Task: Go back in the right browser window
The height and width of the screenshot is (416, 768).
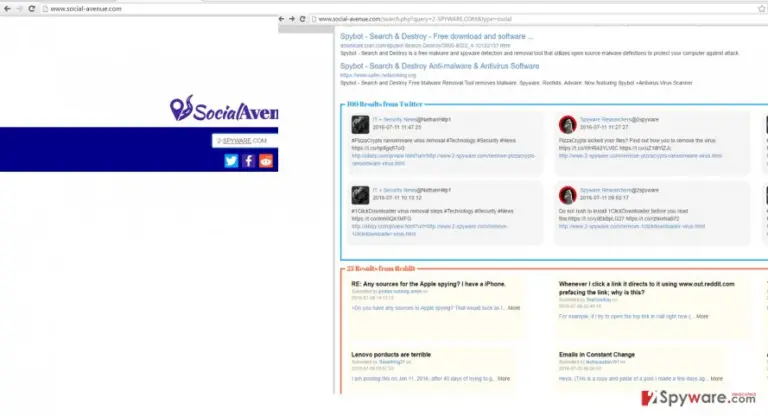Action: click(x=281, y=19)
